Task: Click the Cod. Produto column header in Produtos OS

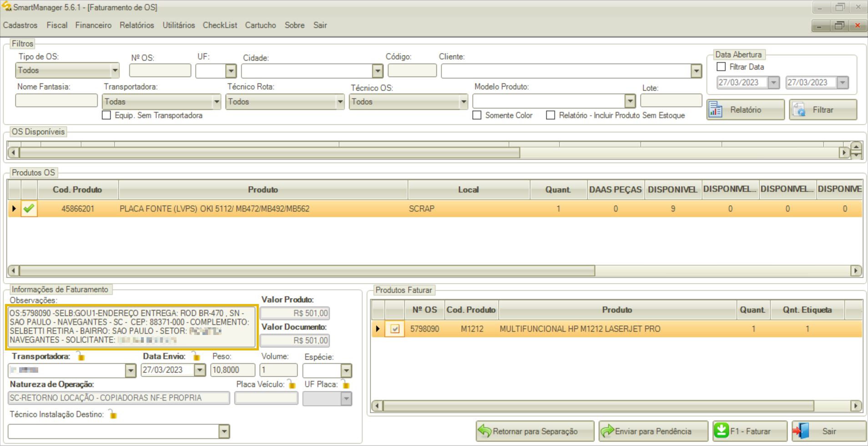Action: [78, 189]
